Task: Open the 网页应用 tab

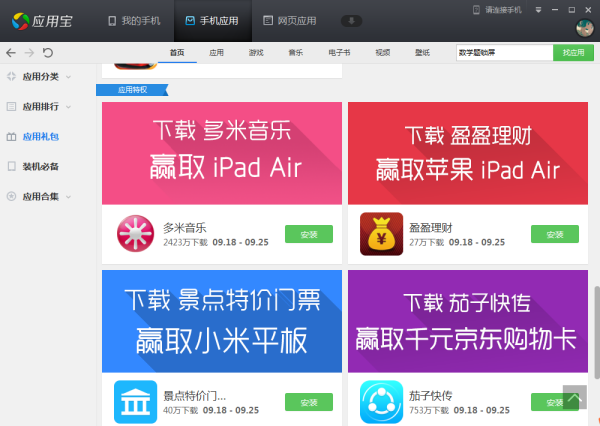Action: (290, 21)
